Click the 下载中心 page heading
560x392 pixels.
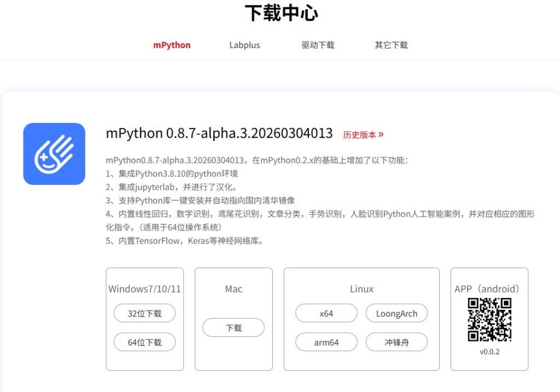pyautogui.click(x=281, y=13)
